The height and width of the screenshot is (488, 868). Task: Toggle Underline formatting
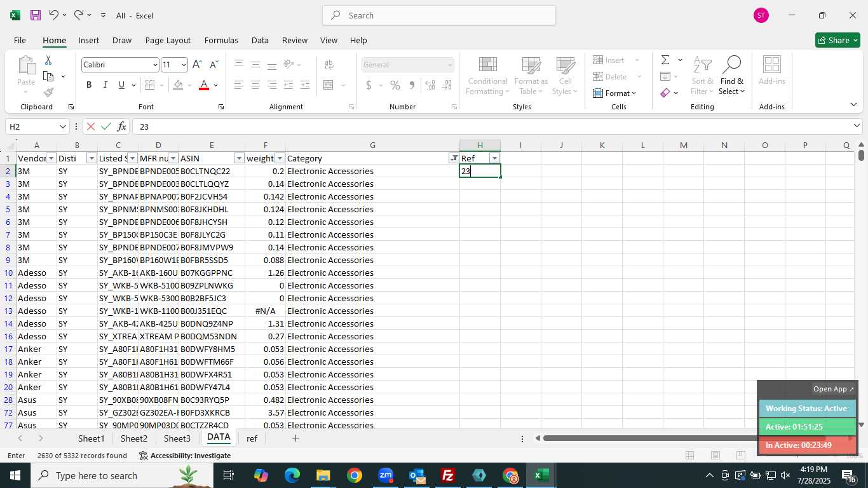(x=121, y=85)
